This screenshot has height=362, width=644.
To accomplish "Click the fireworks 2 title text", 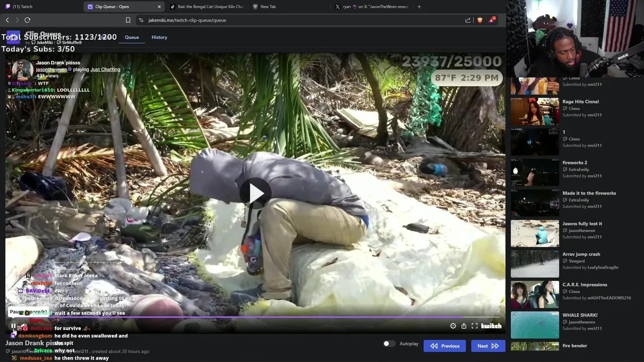I will click(575, 162).
